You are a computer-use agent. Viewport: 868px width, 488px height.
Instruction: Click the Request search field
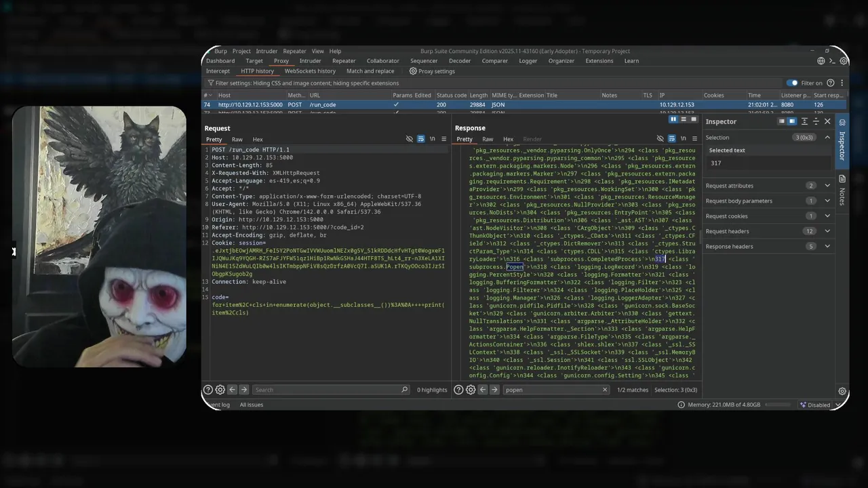[x=331, y=390]
